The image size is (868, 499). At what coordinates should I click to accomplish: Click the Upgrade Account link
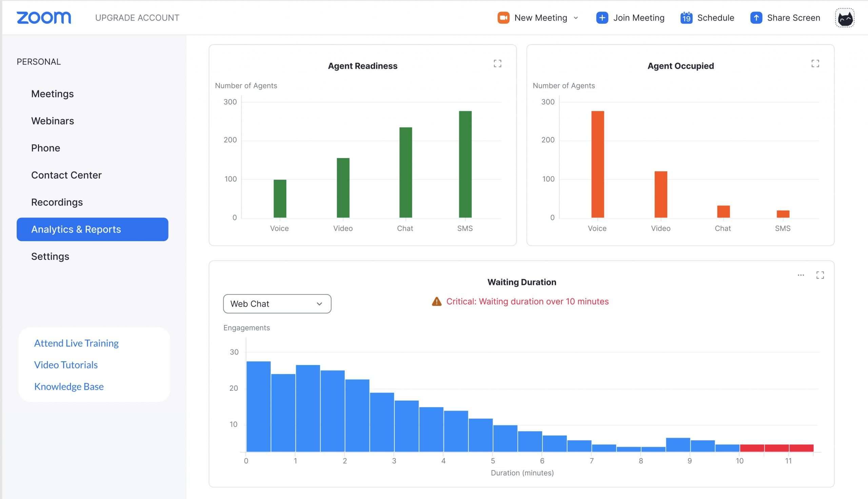[x=137, y=18]
